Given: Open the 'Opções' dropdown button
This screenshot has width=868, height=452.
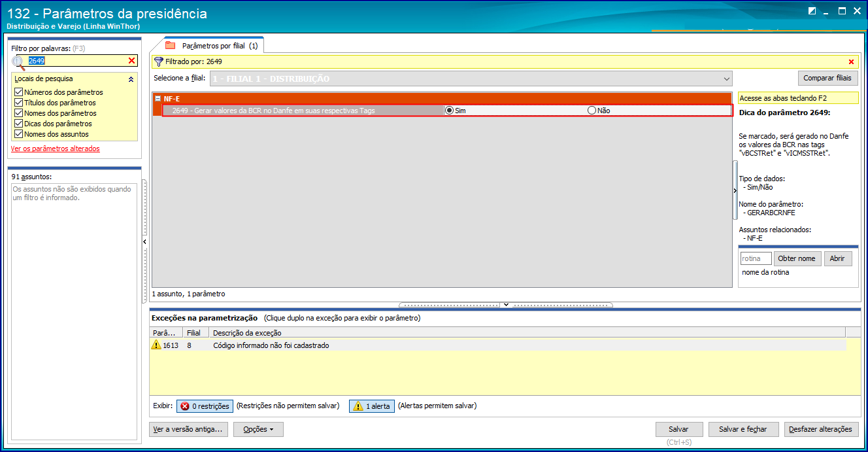Looking at the screenshot, I should pos(258,429).
